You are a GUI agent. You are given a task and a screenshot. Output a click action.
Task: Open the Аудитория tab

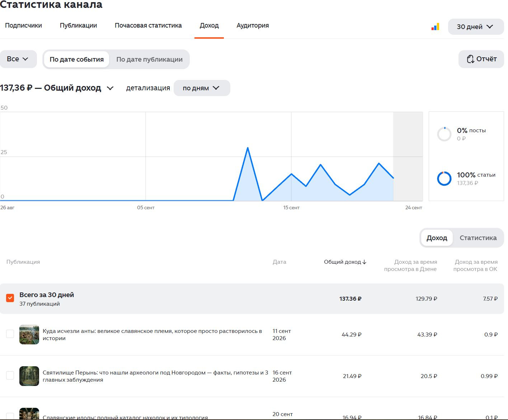point(253,25)
